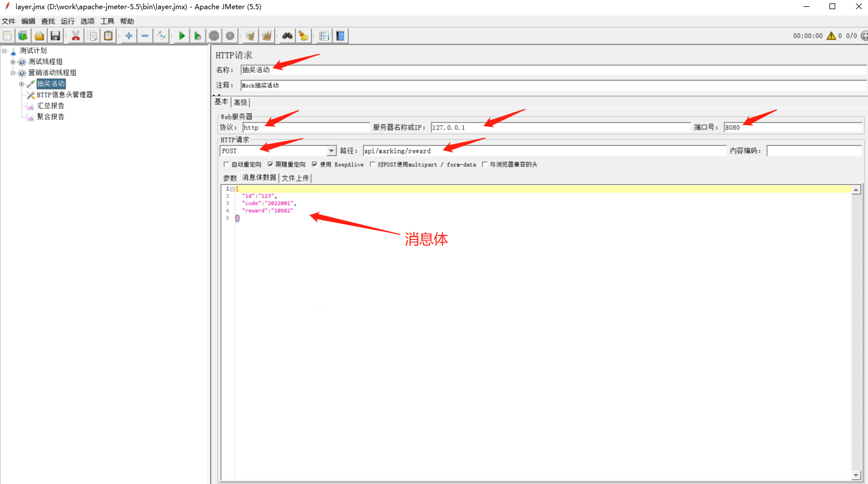
Task: Click body editor scrollbar down arrow
Action: click(856, 475)
